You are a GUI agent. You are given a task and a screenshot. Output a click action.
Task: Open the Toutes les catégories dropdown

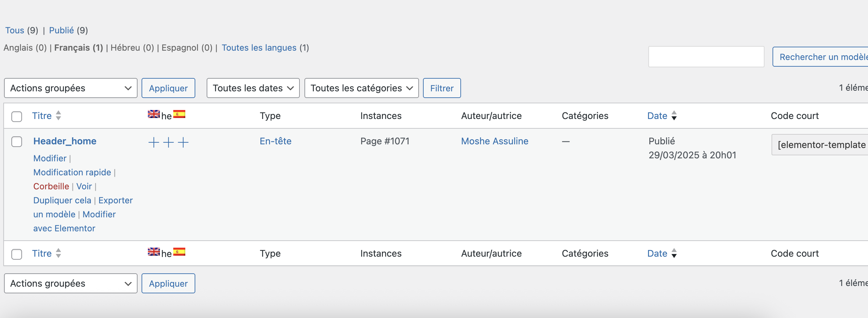(x=362, y=88)
